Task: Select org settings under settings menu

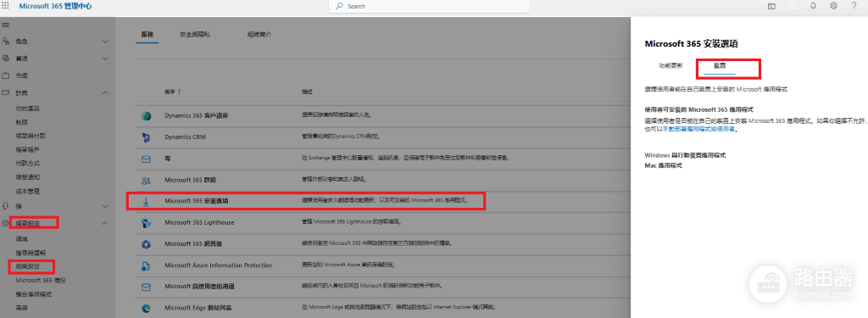Action: point(28,266)
